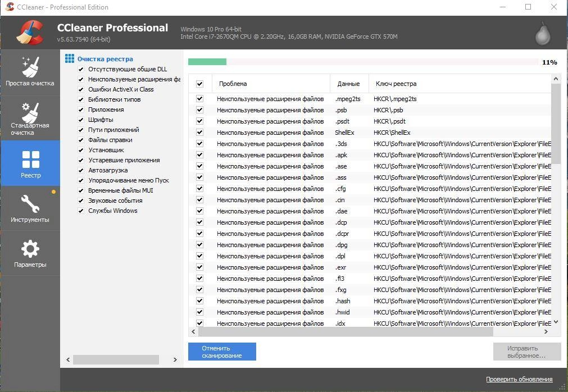Click the CCleaner title bar app icon
Screen dimensions: 568x392
[10, 7]
